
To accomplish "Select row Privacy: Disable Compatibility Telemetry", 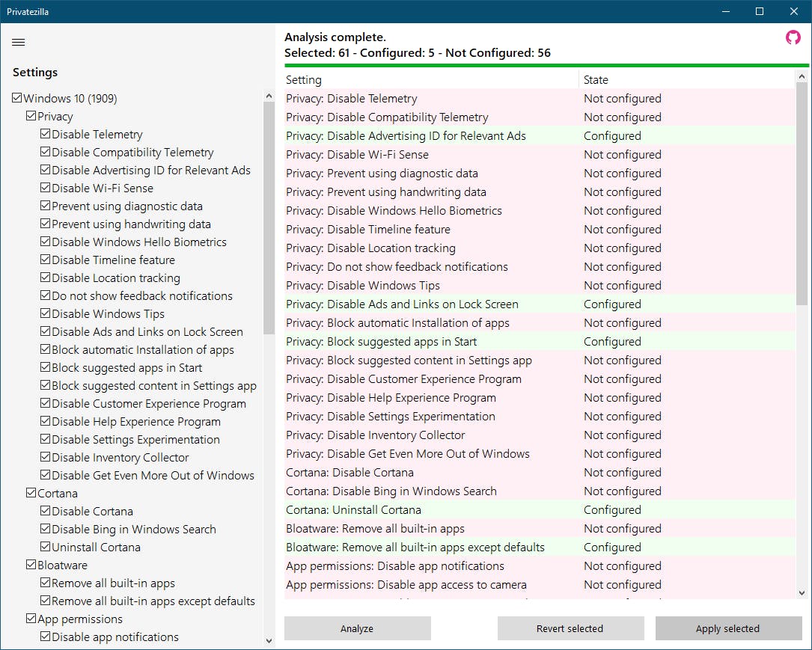I will click(540, 117).
